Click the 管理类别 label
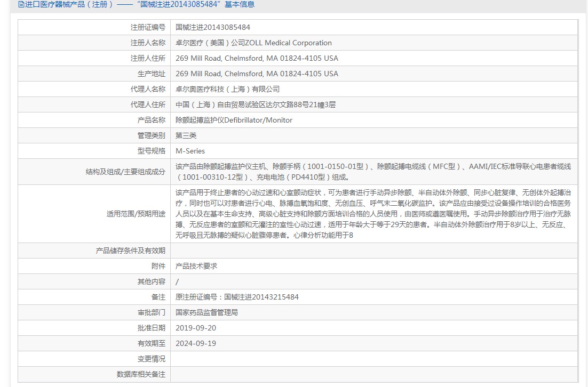 click(x=152, y=135)
